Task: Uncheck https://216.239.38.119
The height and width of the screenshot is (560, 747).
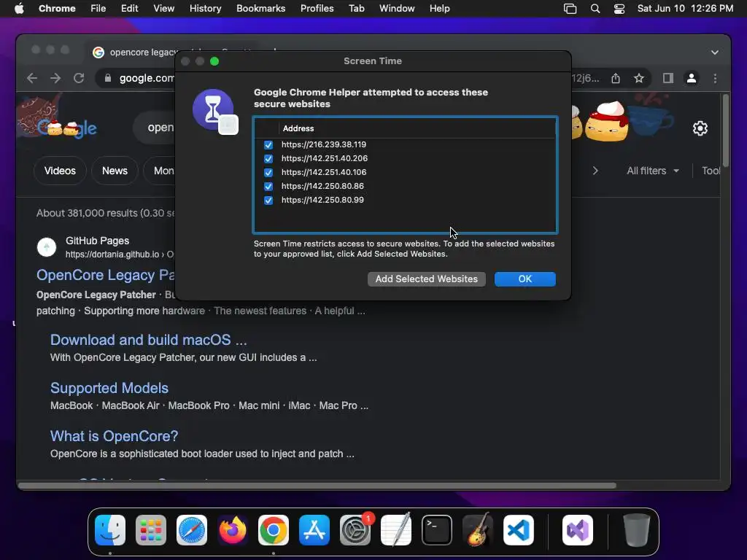Action: click(268, 145)
